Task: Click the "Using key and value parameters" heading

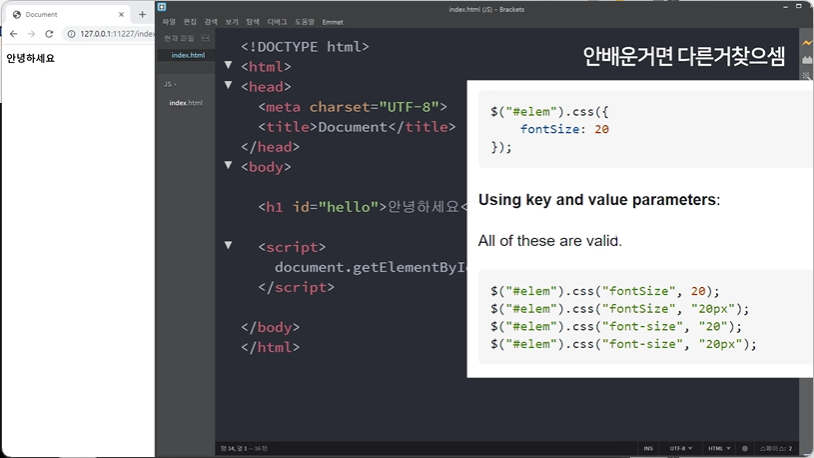Action: coord(599,200)
